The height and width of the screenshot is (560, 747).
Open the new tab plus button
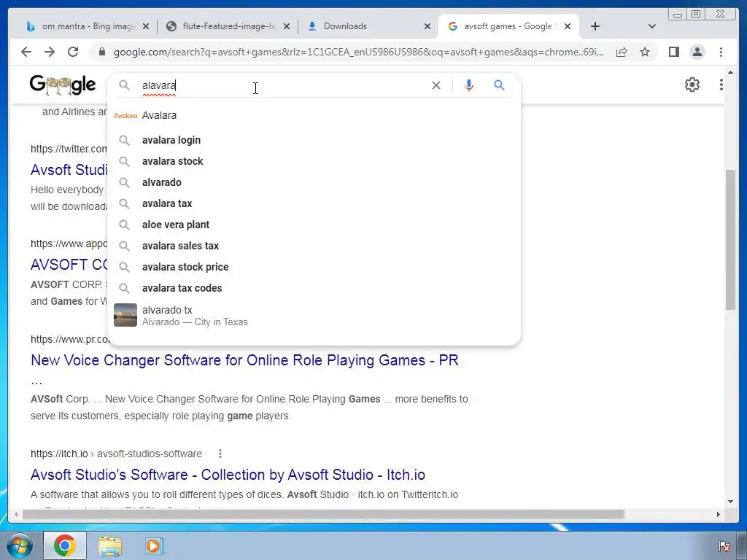pos(595,26)
